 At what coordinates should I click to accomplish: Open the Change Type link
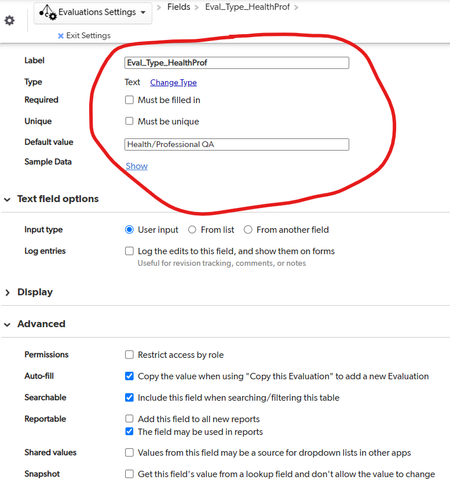(173, 82)
